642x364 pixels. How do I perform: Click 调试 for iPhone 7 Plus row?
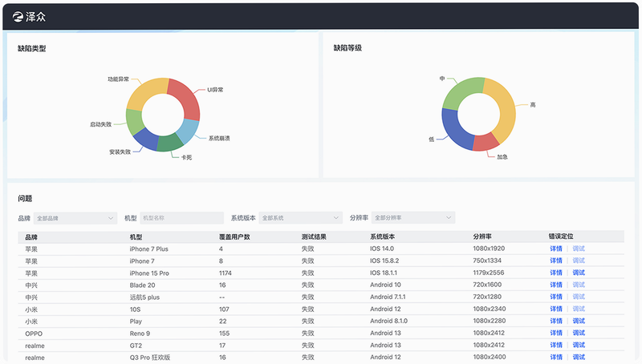[x=579, y=249]
